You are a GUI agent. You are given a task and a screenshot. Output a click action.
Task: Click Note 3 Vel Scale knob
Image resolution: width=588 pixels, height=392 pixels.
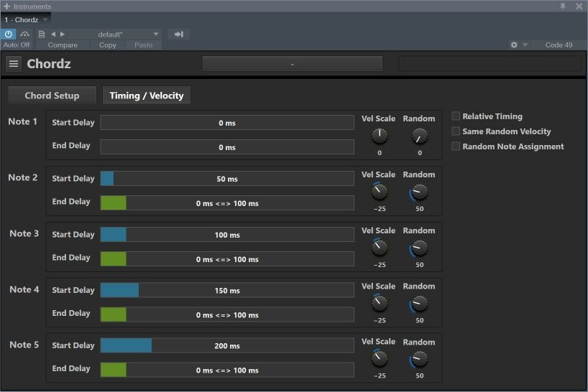pos(380,248)
